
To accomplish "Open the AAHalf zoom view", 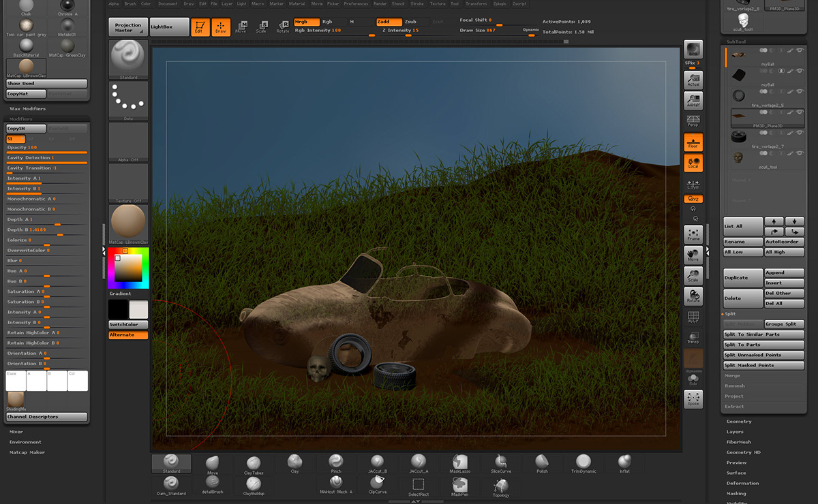I will pos(693,101).
